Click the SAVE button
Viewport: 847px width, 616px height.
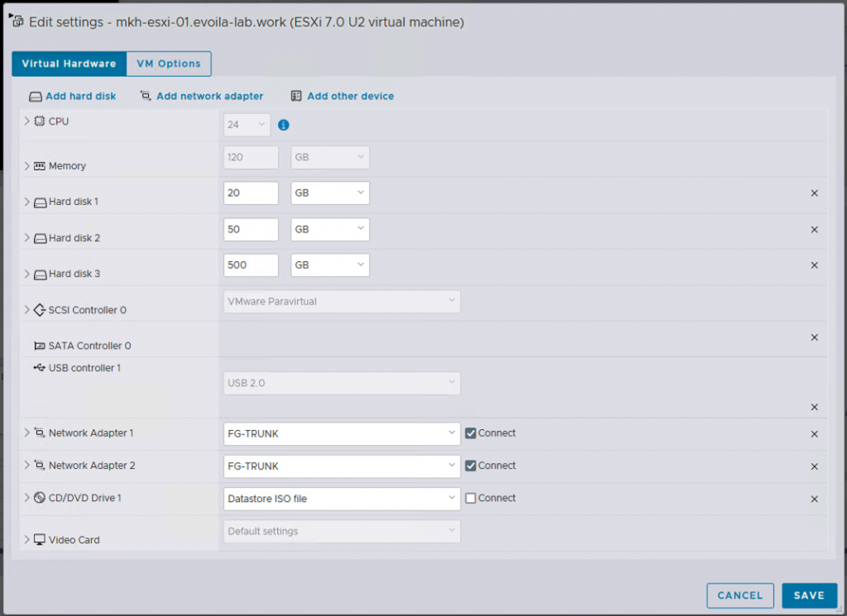click(809, 595)
